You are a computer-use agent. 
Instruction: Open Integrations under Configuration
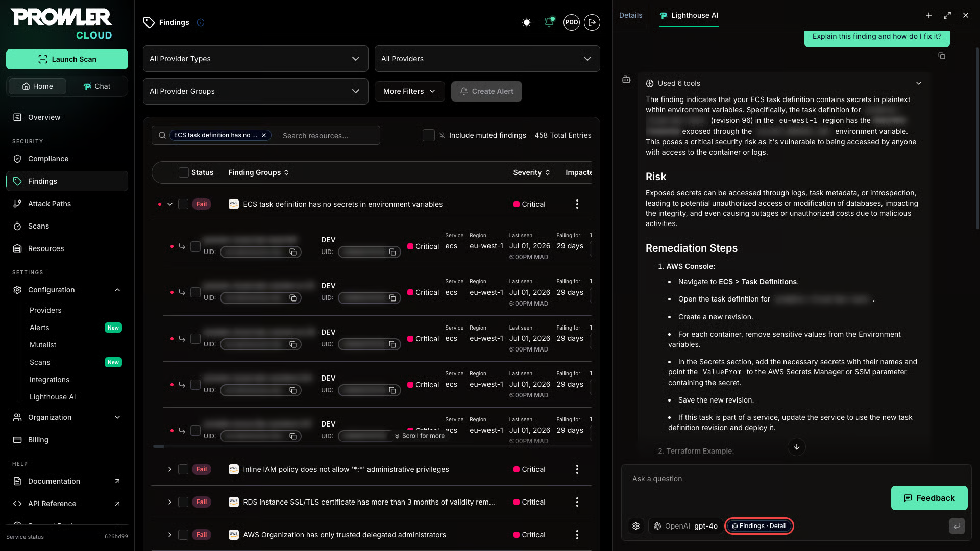(x=50, y=380)
